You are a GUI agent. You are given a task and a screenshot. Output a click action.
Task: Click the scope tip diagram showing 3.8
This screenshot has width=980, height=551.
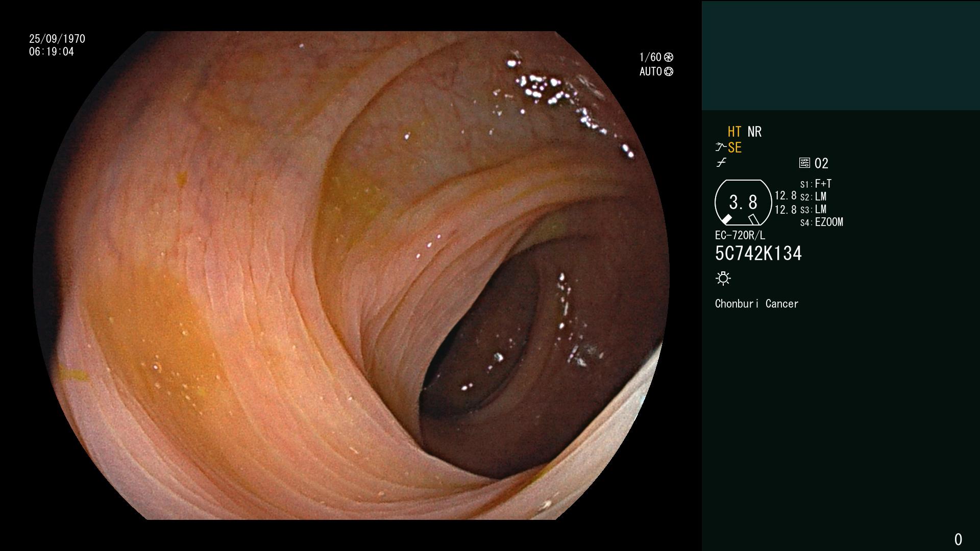coord(743,203)
